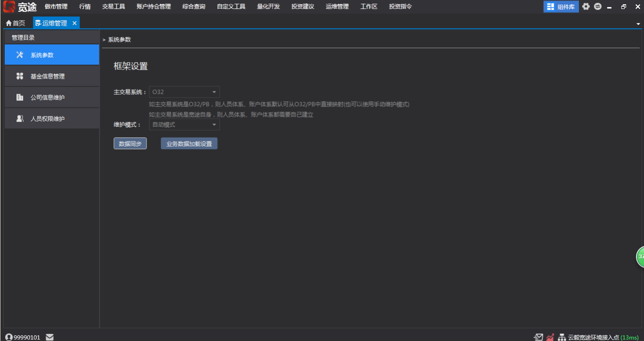Click the 组件库 grid icon
Viewport: 644px width, 341px height.
pos(551,7)
